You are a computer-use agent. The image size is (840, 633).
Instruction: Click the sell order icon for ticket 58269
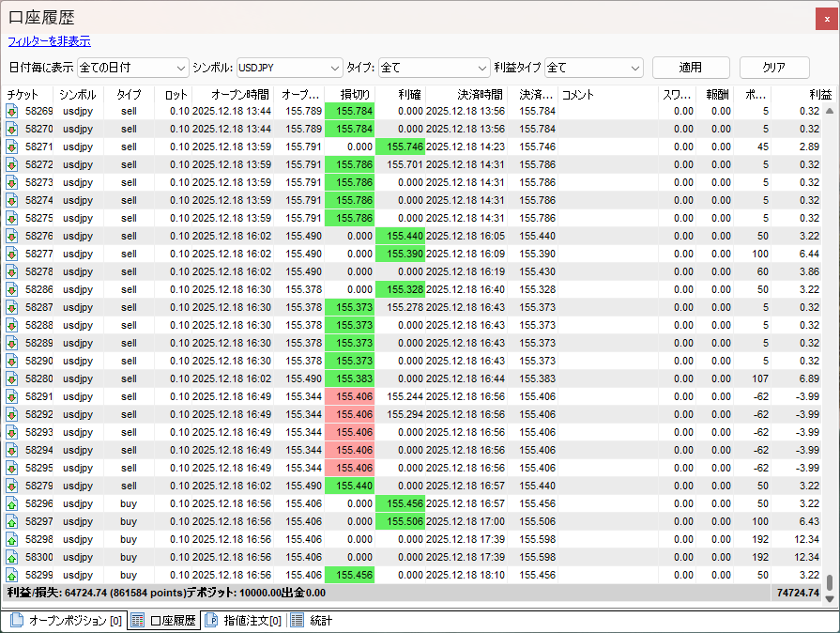click(11, 111)
